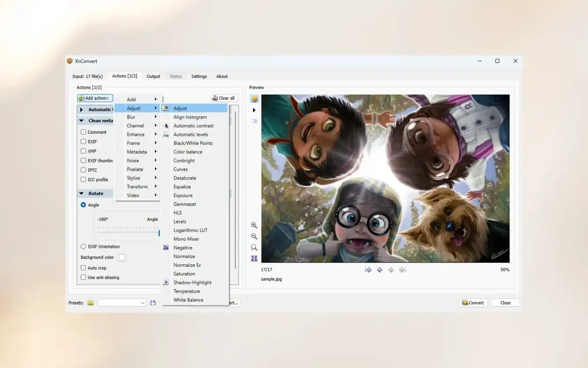Viewport: 588px width, 368px height.
Task: Click the save preset floppy icon
Action: click(x=153, y=303)
